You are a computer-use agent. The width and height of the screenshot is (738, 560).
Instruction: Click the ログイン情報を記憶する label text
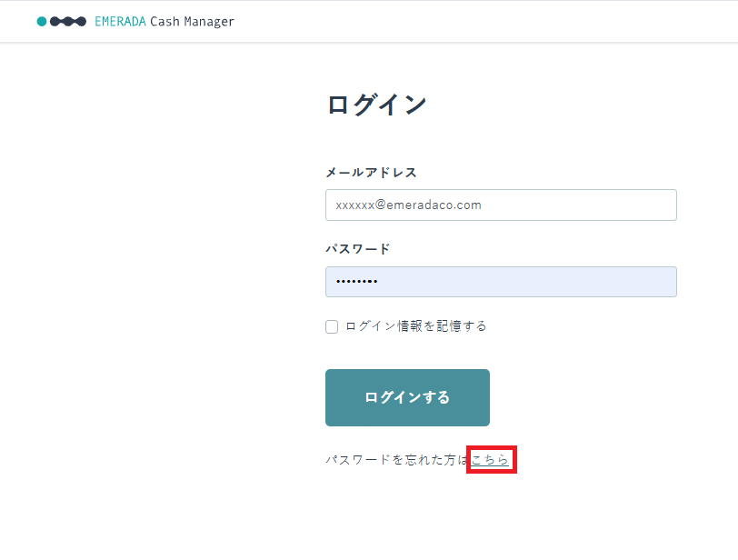(416, 326)
